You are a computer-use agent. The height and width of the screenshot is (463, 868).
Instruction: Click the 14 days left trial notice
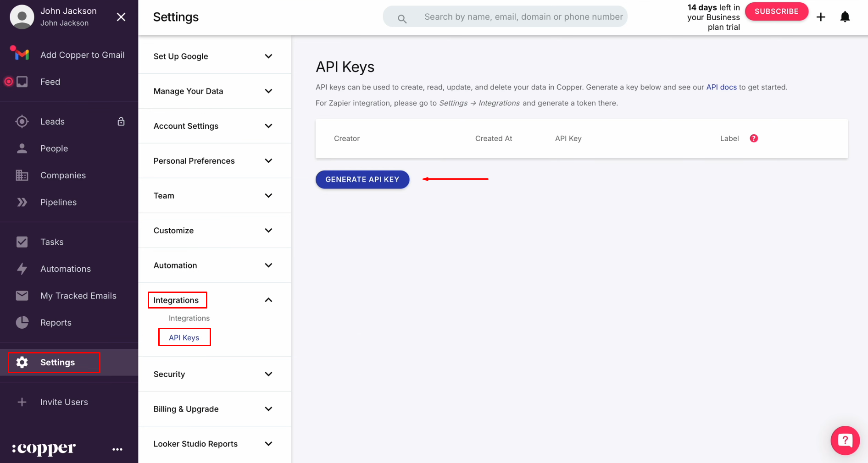tap(713, 17)
